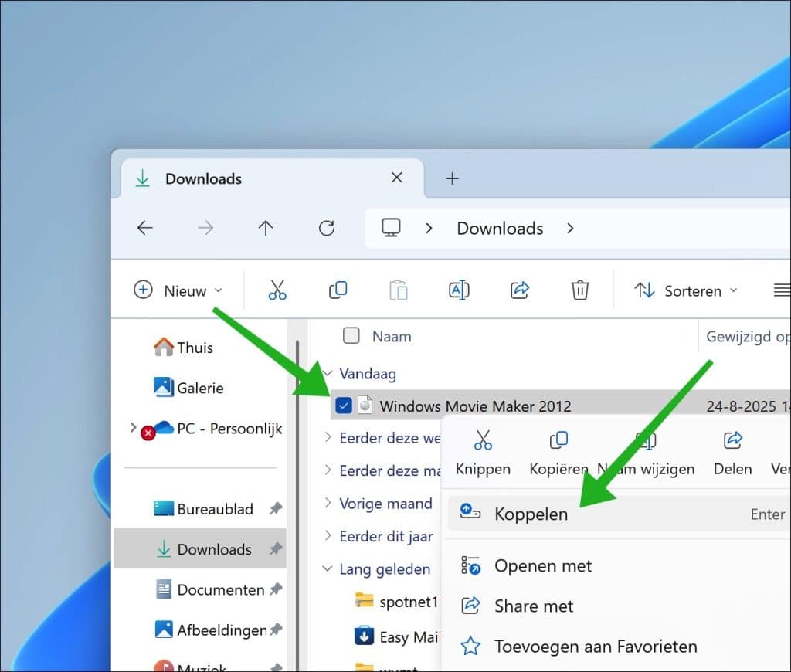The width and height of the screenshot is (791, 672).
Task: Click Naam wijzigen in the context menu
Action: [646, 453]
